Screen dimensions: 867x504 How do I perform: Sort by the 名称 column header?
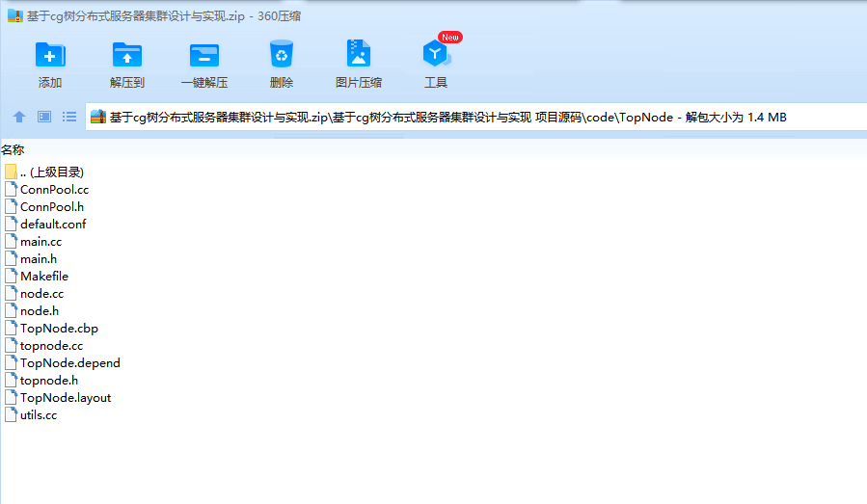point(13,149)
